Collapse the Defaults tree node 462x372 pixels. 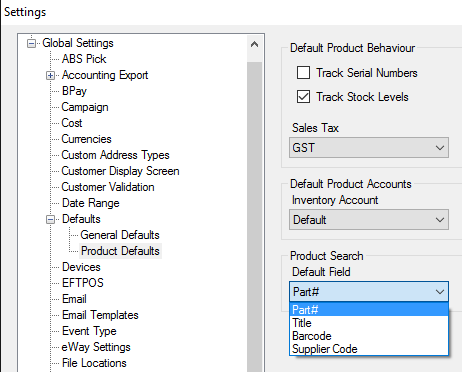point(50,220)
